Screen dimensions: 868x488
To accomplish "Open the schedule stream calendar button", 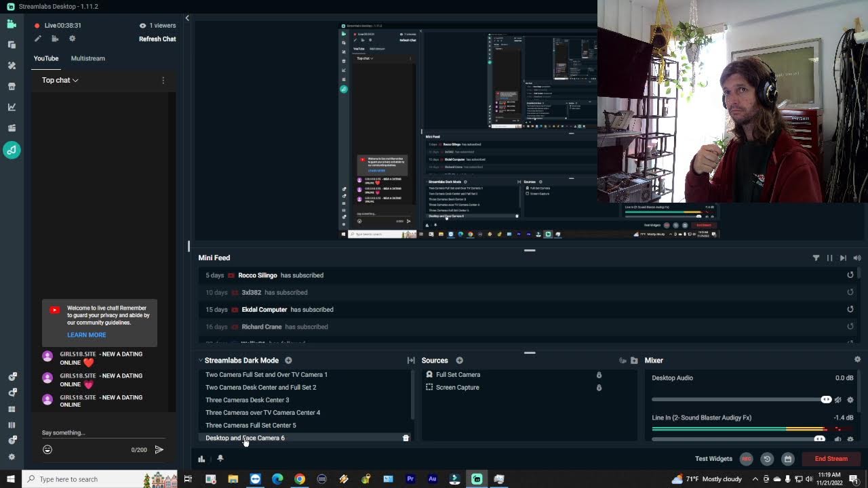I will [x=787, y=459].
